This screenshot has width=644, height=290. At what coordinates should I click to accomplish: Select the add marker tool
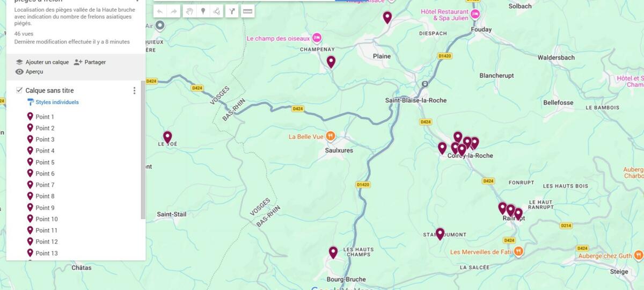point(203,11)
